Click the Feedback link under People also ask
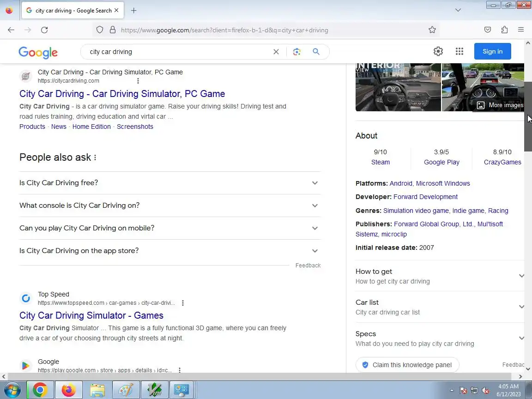Viewport: 532px width, 399px height. pos(308,266)
